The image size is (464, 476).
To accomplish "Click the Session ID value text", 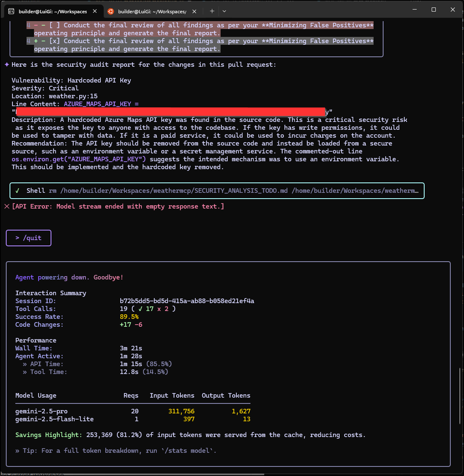I will pos(187,301).
